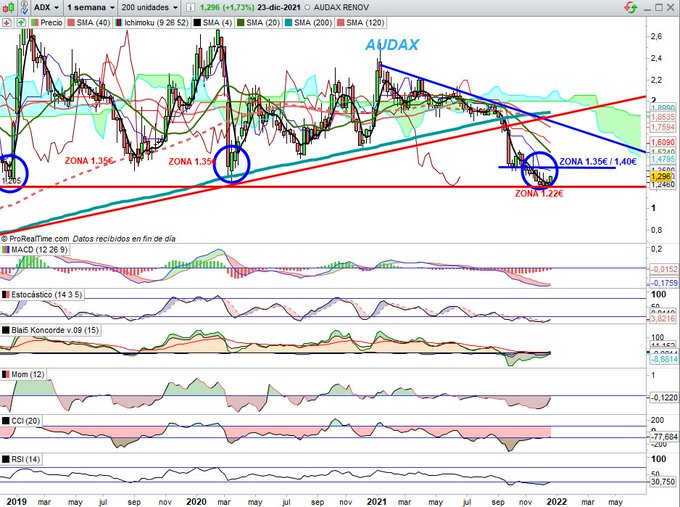This screenshot has width=680, height=507.
Task: Click the 2,6 level on price axis
Action: (656, 36)
